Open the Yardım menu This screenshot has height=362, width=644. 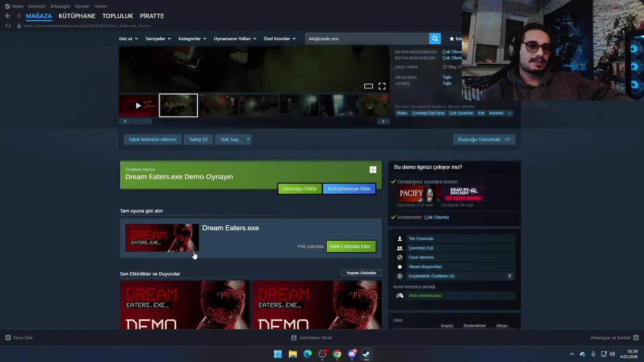tap(101, 6)
